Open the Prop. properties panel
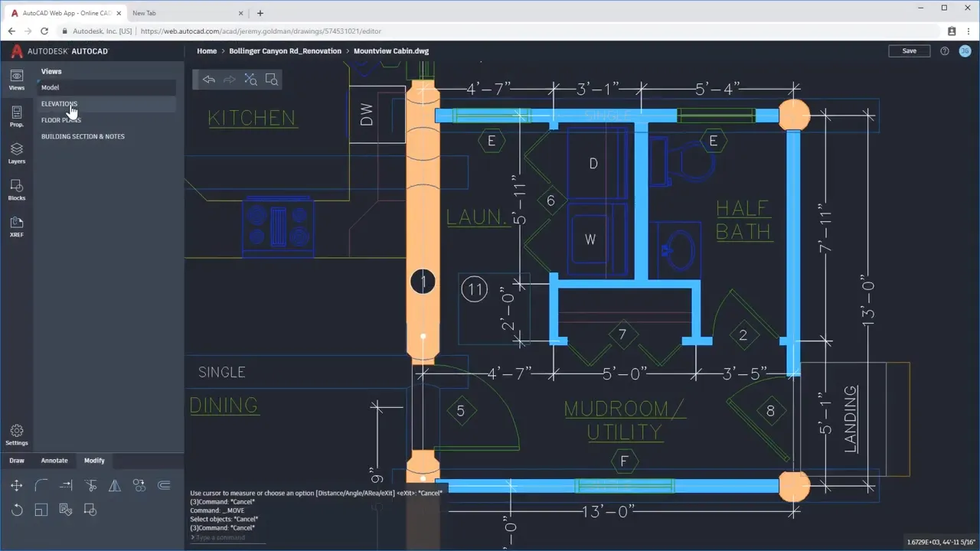Screen dimensions: 980x551 tap(16, 116)
